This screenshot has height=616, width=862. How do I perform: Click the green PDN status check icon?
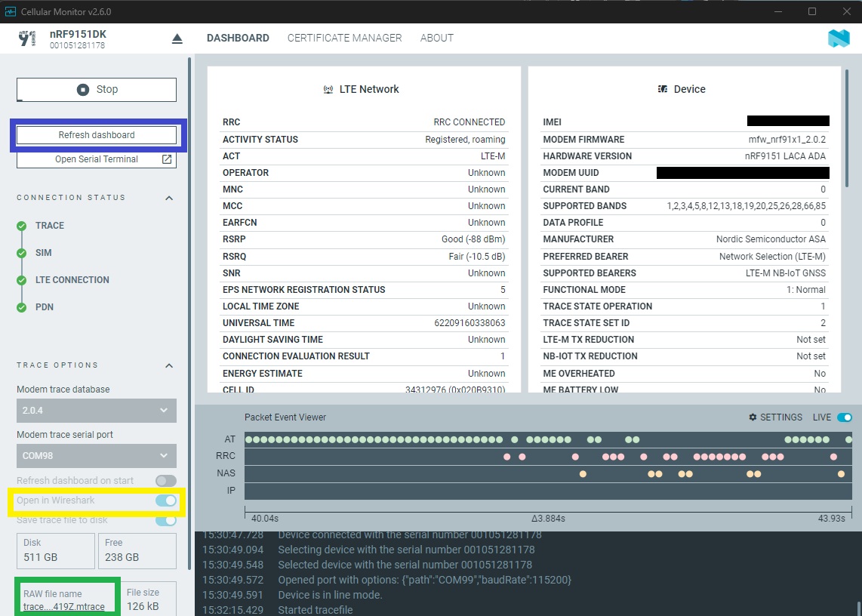21,307
